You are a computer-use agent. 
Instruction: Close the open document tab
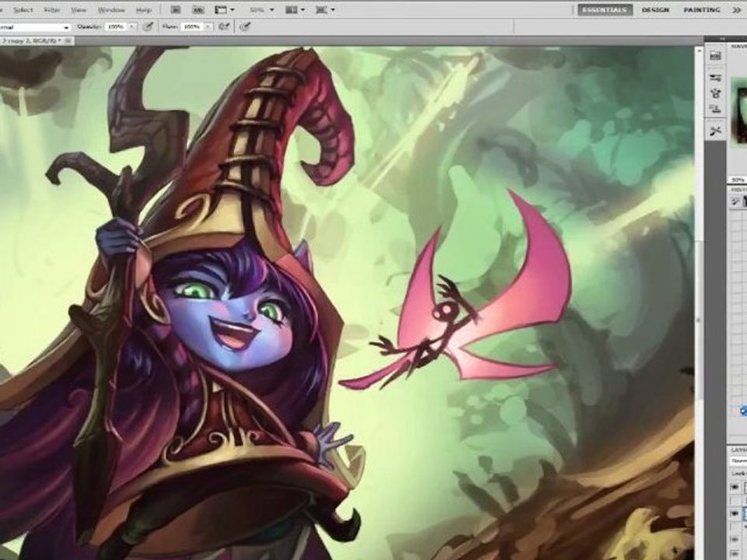pyautogui.click(x=68, y=41)
